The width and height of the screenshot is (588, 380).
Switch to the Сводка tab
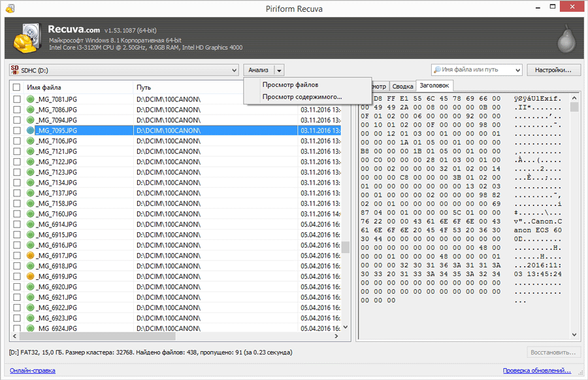tap(402, 86)
